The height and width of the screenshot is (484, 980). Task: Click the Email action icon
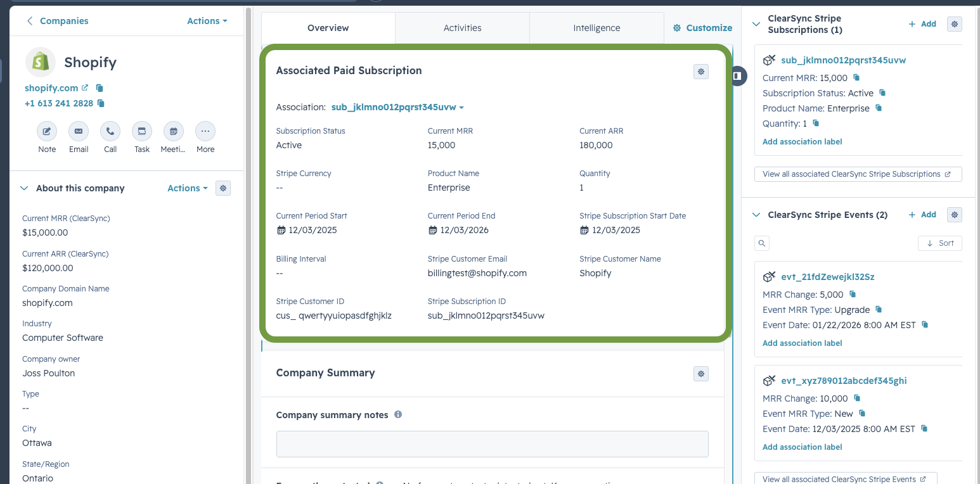click(79, 132)
